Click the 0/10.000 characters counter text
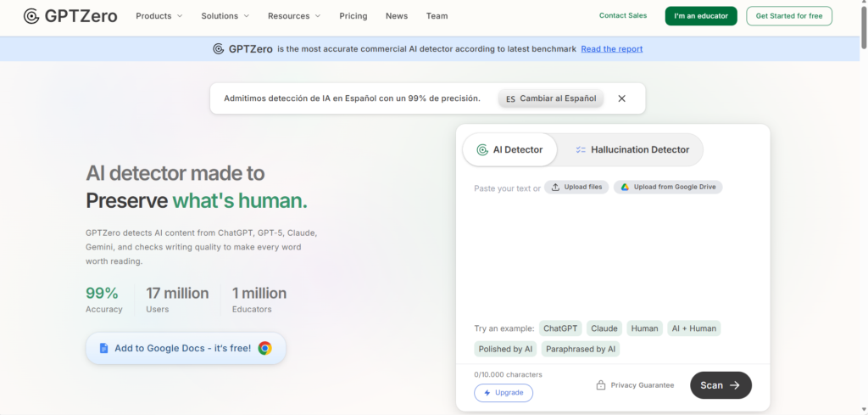The height and width of the screenshot is (415, 868). click(509, 374)
